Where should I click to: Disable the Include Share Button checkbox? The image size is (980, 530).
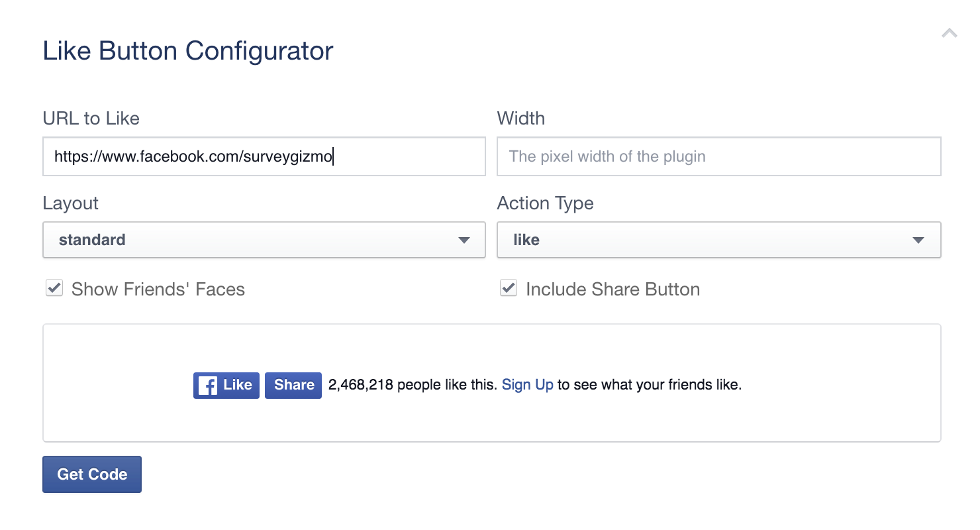pos(509,289)
